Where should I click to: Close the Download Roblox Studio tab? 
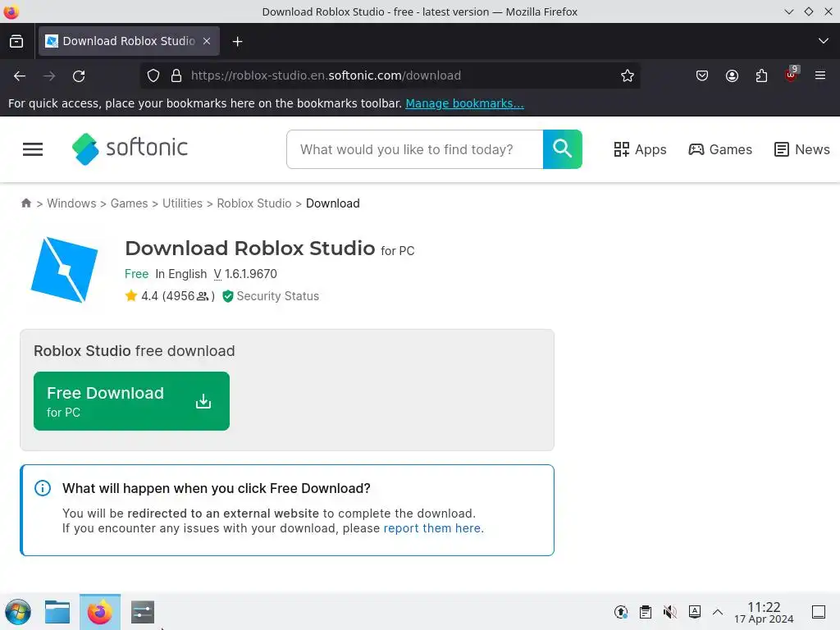point(207,41)
